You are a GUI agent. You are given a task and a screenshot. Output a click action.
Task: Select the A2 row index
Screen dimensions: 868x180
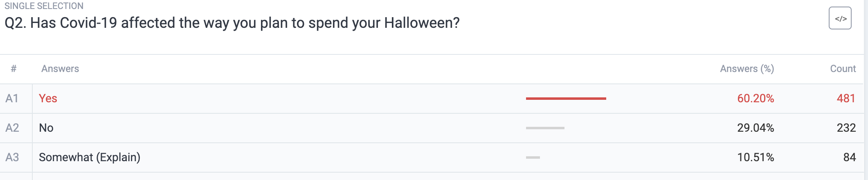coord(12,128)
